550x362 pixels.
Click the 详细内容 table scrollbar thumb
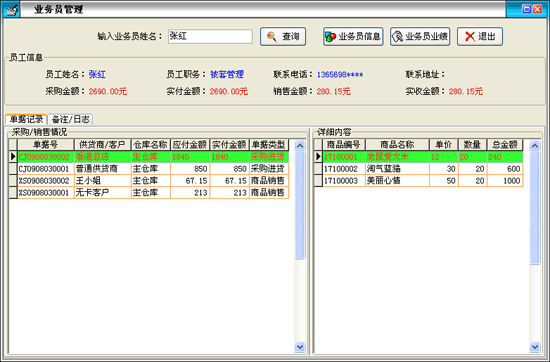(534, 208)
